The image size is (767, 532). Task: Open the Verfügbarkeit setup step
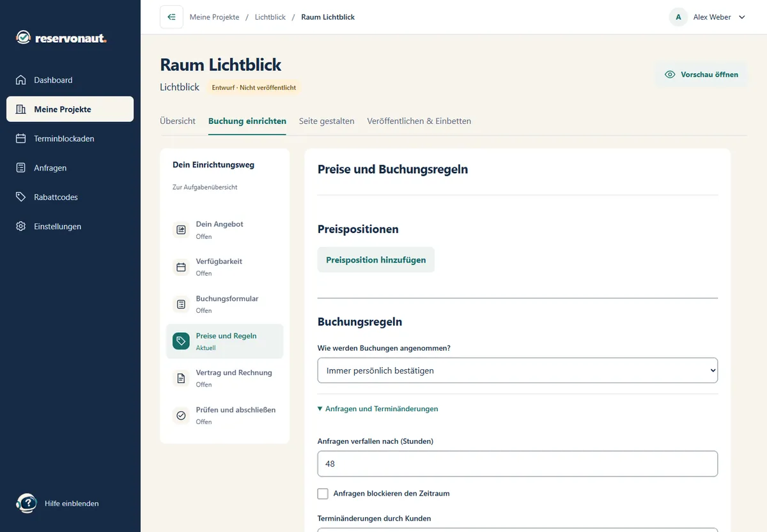(225, 267)
